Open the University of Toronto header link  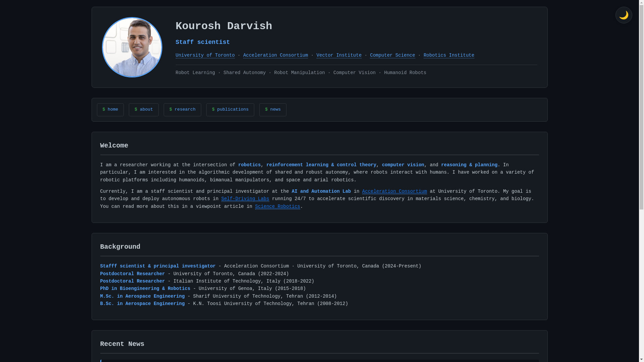coord(205,55)
